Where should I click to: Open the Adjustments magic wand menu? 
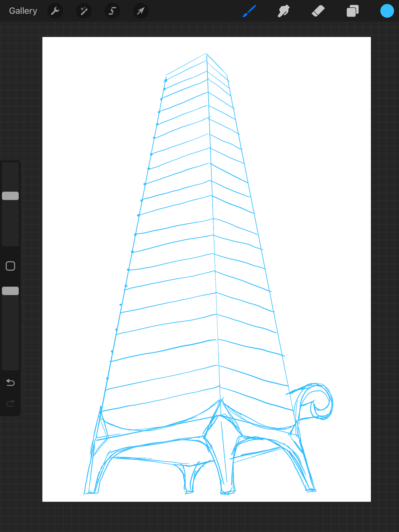click(84, 11)
